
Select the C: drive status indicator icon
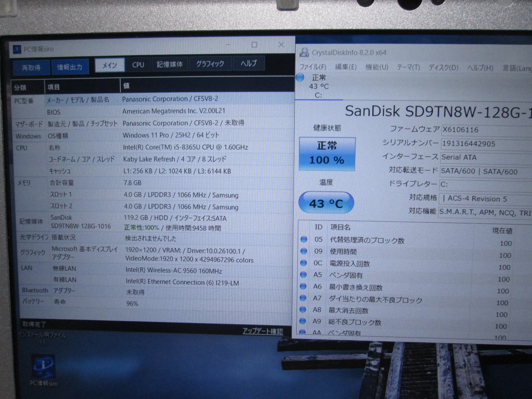pyautogui.click(x=300, y=77)
